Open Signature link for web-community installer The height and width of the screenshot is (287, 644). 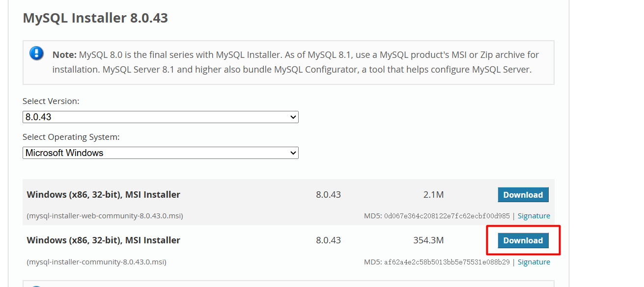(533, 216)
